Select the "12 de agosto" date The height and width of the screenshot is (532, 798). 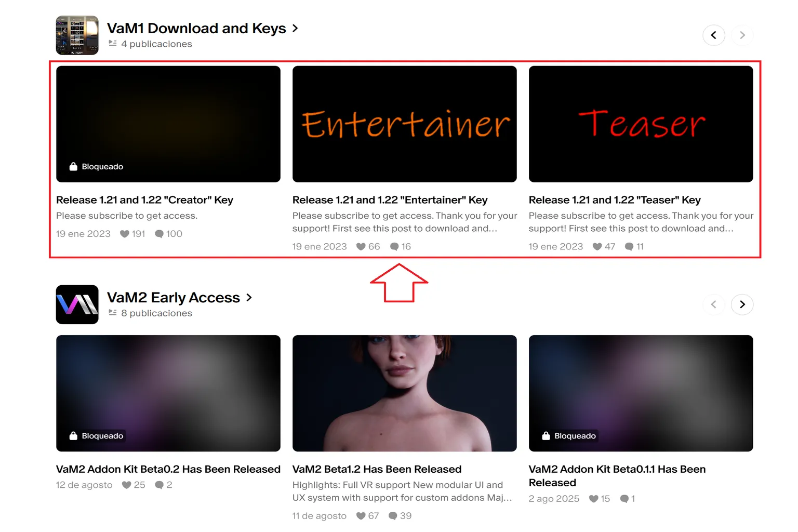(84, 485)
